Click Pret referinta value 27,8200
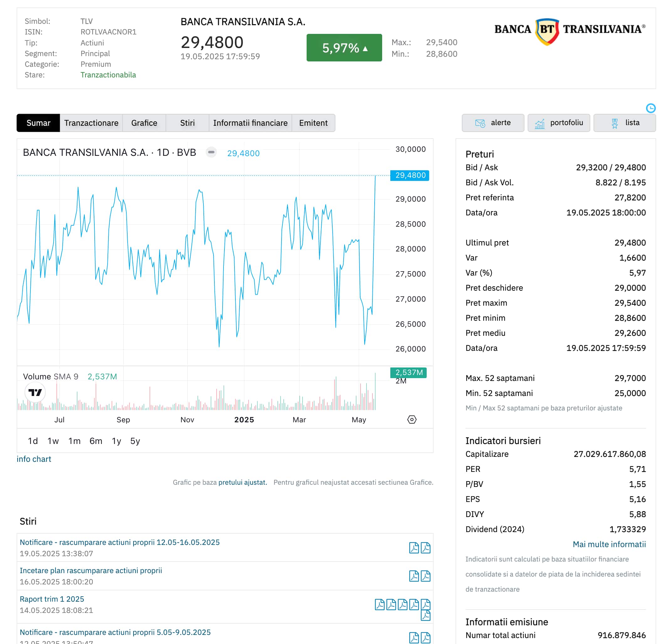Image resolution: width=664 pixels, height=644 pixels. tap(630, 198)
